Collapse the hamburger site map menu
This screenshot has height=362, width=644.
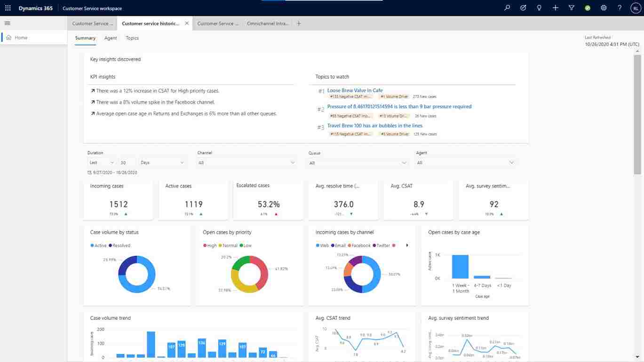tap(7, 23)
